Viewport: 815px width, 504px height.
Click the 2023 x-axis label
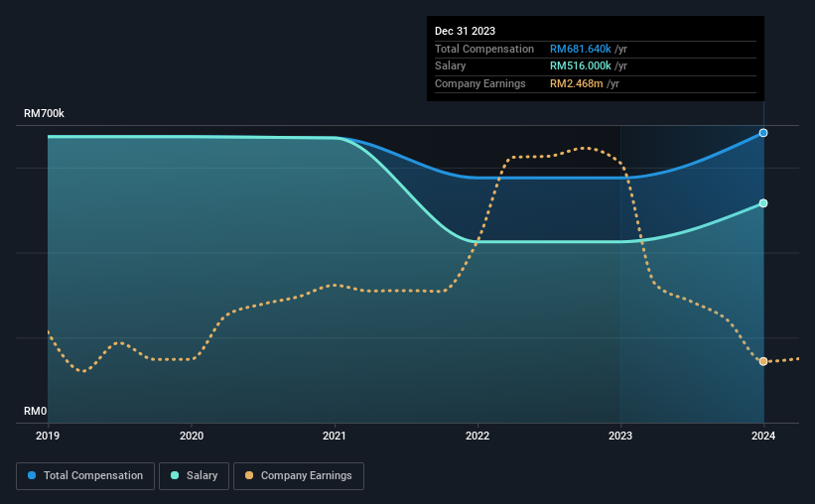point(620,436)
